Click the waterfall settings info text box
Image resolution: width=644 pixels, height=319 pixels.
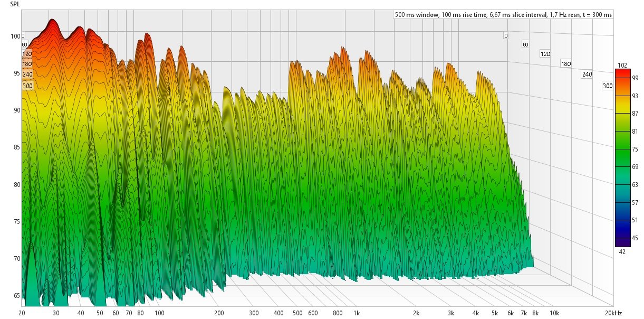point(503,15)
